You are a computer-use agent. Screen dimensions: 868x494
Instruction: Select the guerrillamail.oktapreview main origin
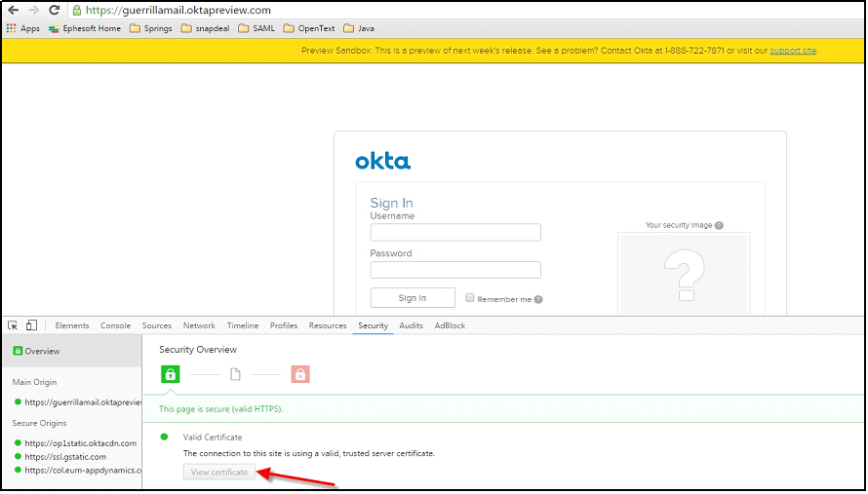[77, 402]
